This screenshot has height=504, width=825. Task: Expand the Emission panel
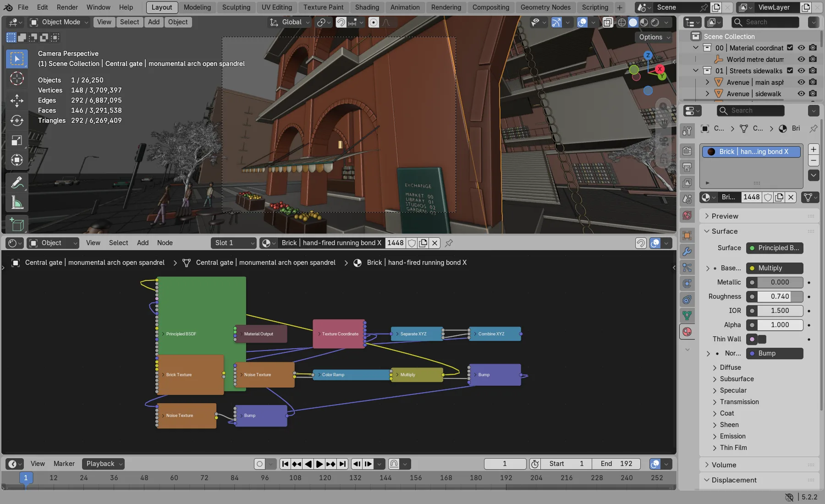732,436
